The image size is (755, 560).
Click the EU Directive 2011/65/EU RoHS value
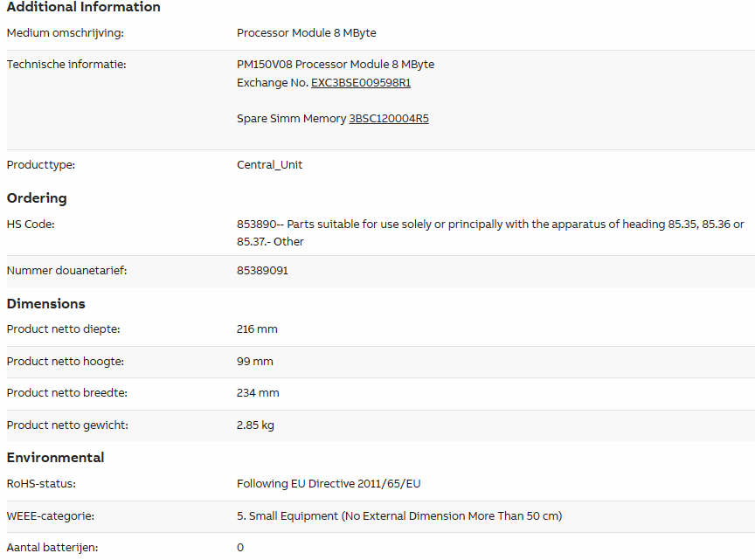click(x=329, y=484)
